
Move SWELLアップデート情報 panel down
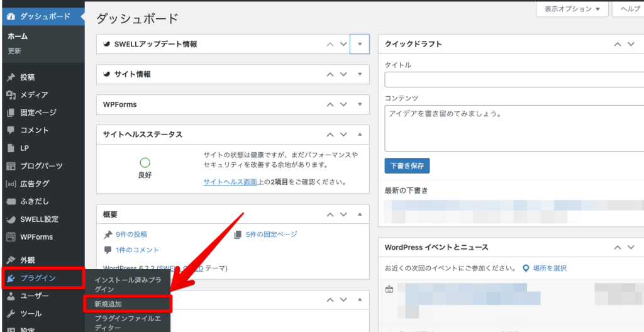pyautogui.click(x=344, y=44)
